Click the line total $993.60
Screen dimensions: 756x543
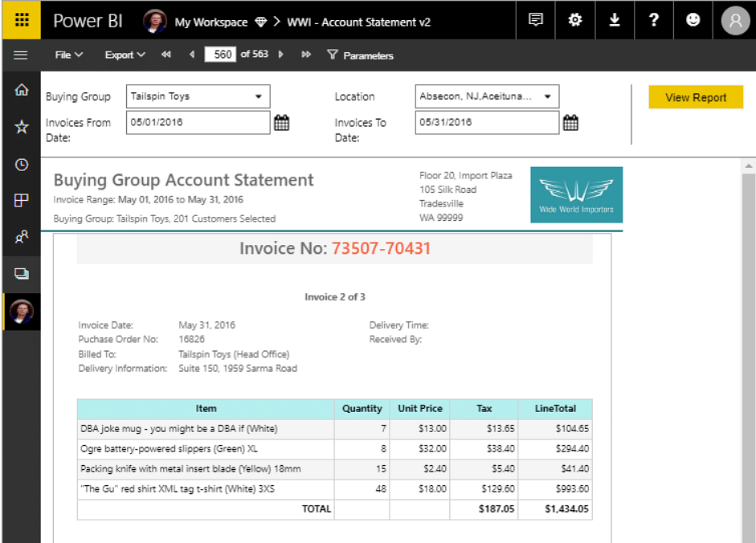(572, 489)
